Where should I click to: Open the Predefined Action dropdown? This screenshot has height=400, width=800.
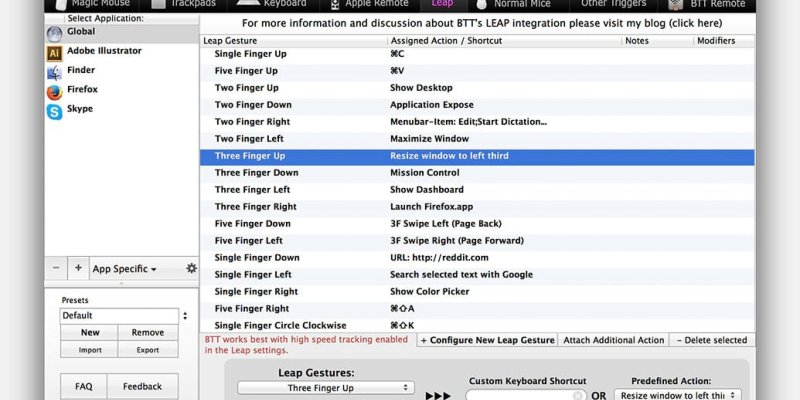(677, 395)
